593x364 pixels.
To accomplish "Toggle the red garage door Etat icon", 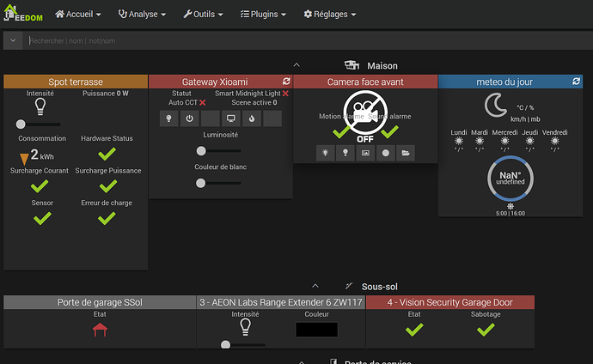I will pyautogui.click(x=100, y=330).
